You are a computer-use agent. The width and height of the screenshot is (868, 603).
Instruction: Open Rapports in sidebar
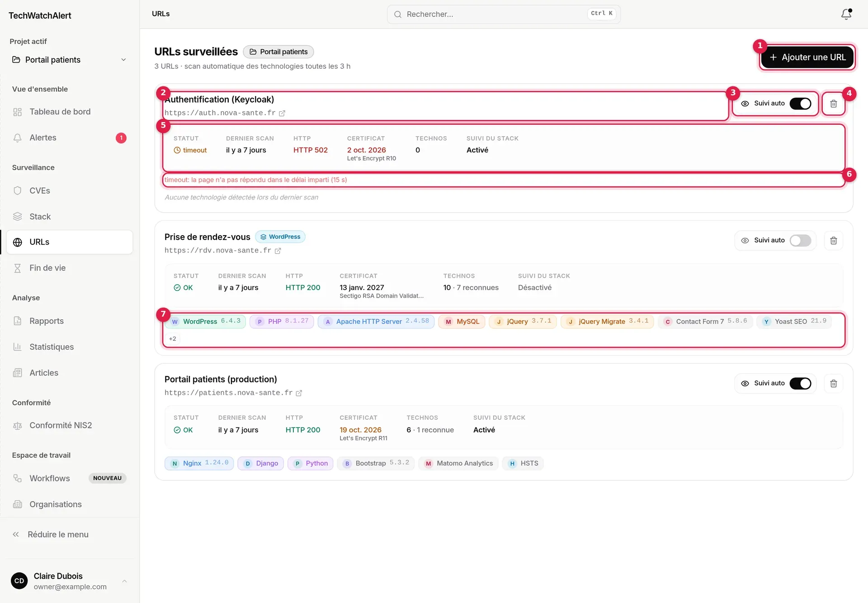69,321
